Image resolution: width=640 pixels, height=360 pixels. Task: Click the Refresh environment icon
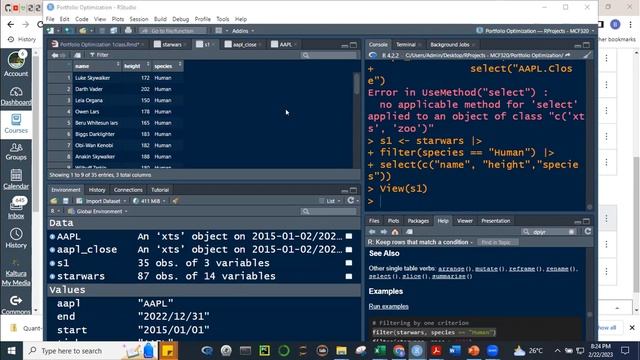351,200
